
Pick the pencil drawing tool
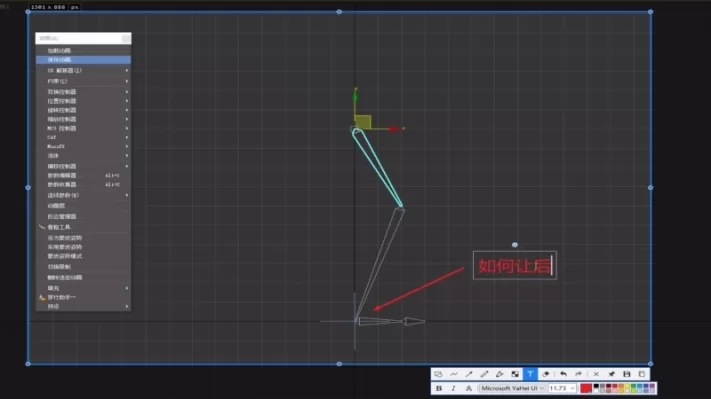pyautogui.click(x=484, y=374)
